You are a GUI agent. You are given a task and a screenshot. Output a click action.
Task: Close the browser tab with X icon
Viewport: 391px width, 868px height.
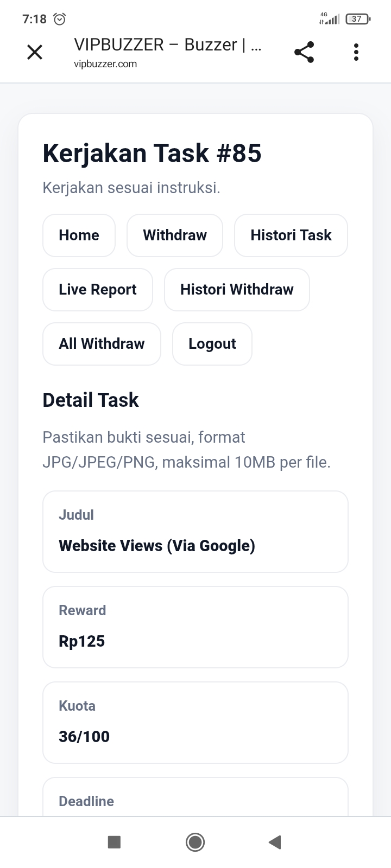point(35,52)
